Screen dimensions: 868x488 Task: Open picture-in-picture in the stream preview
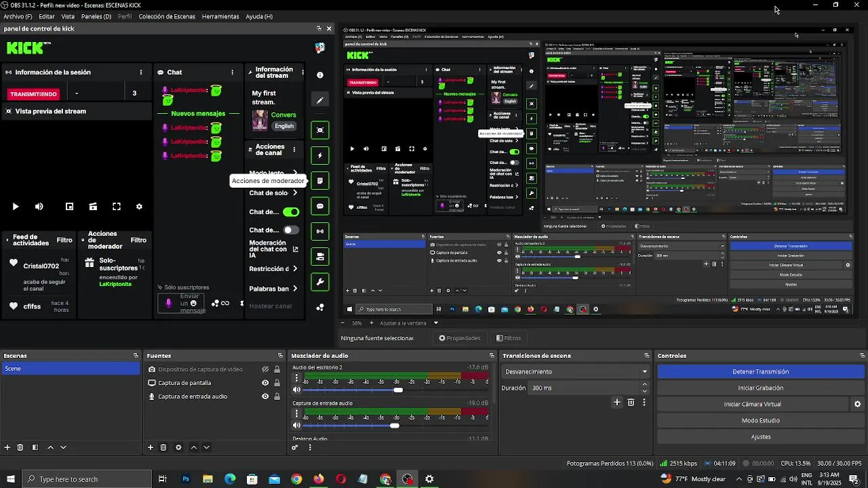pos(69,207)
